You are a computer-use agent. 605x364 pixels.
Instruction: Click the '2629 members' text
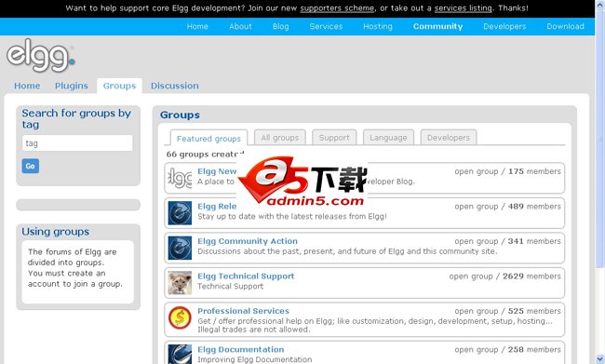click(531, 276)
